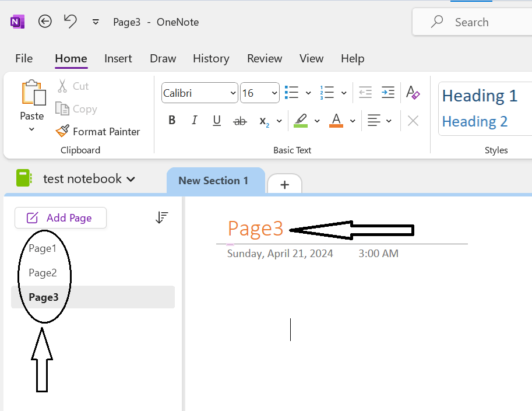Click the paragraph alignment icon
The image size is (532, 411).
(x=374, y=121)
